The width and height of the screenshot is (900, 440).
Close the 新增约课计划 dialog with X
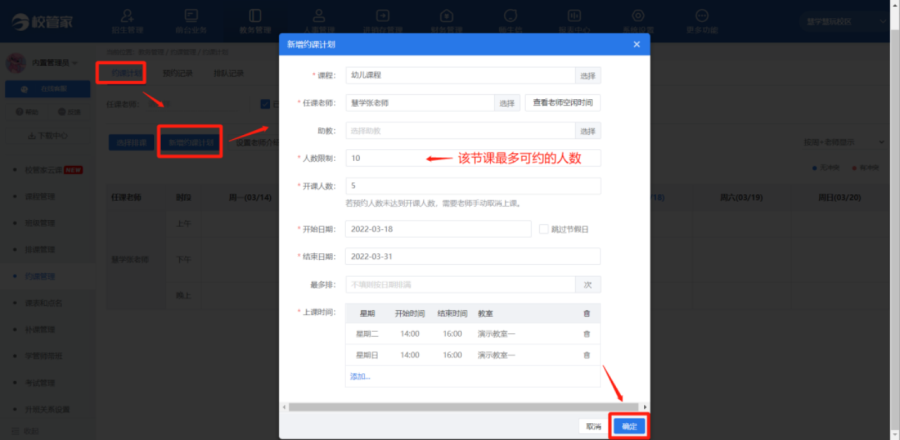pyautogui.click(x=636, y=44)
